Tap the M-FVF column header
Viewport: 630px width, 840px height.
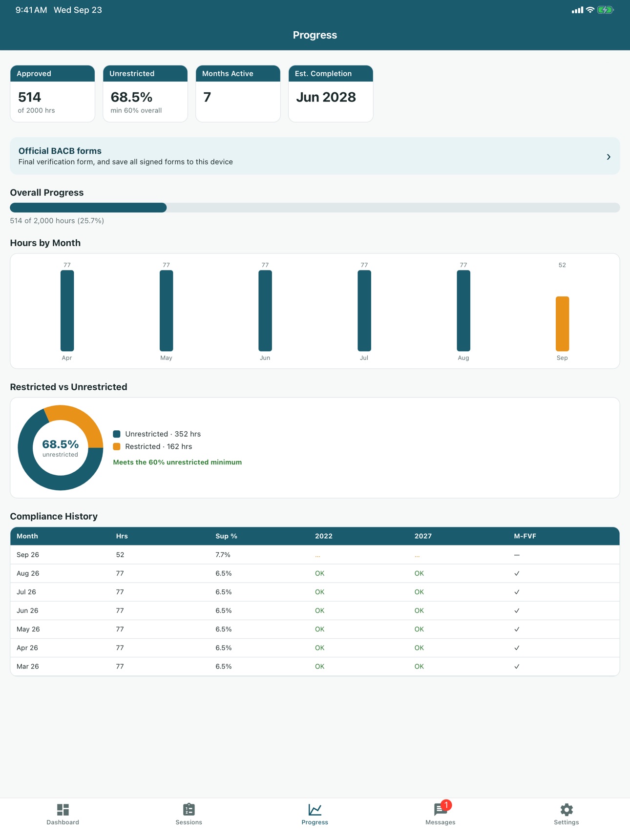(525, 536)
